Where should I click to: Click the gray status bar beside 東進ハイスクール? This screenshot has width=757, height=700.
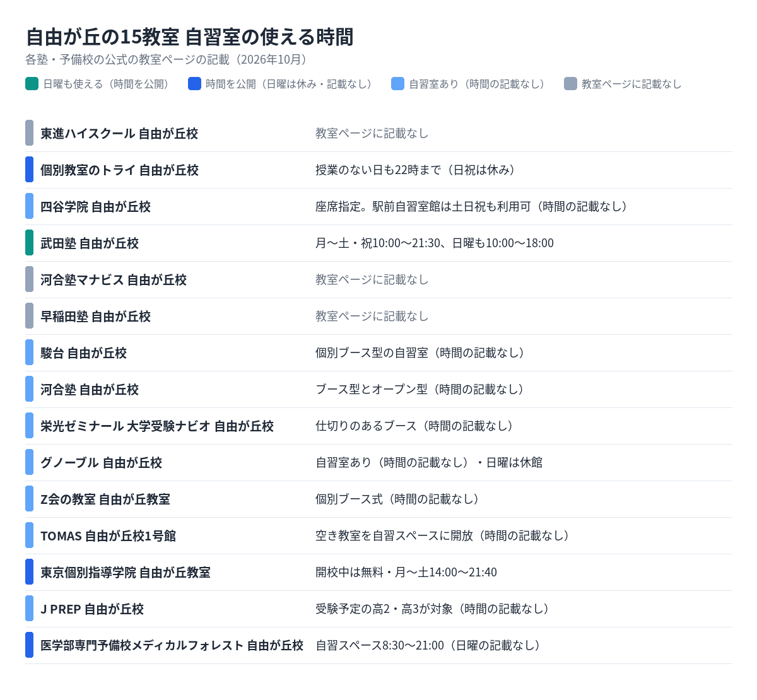pos(29,133)
